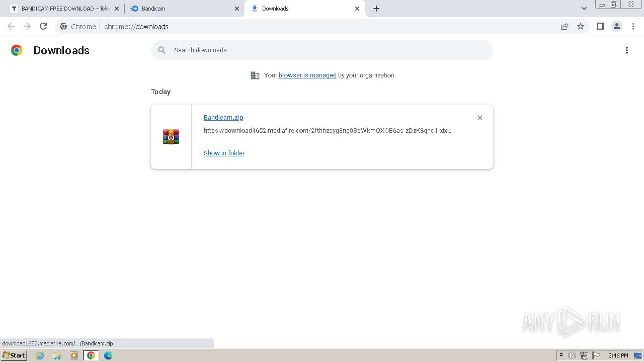Click the Chrome taskbar icon
The image size is (644, 362).
pyautogui.click(x=91, y=355)
